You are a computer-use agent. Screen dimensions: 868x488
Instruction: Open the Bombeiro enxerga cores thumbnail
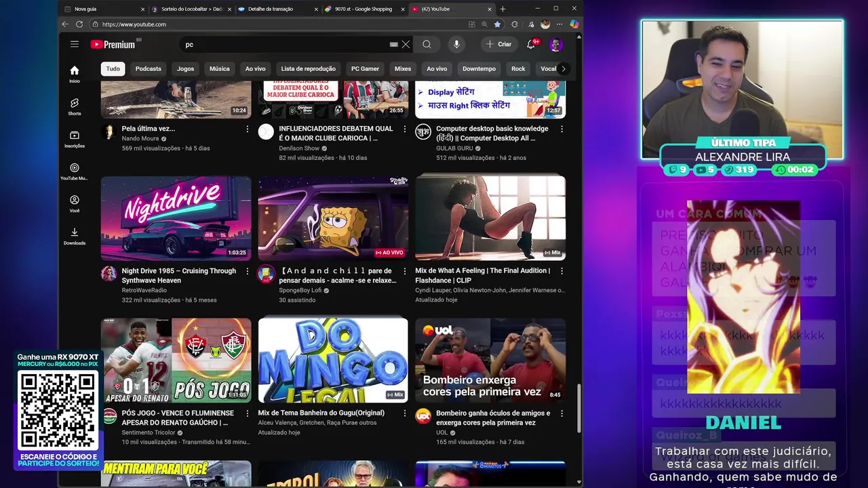pos(490,361)
